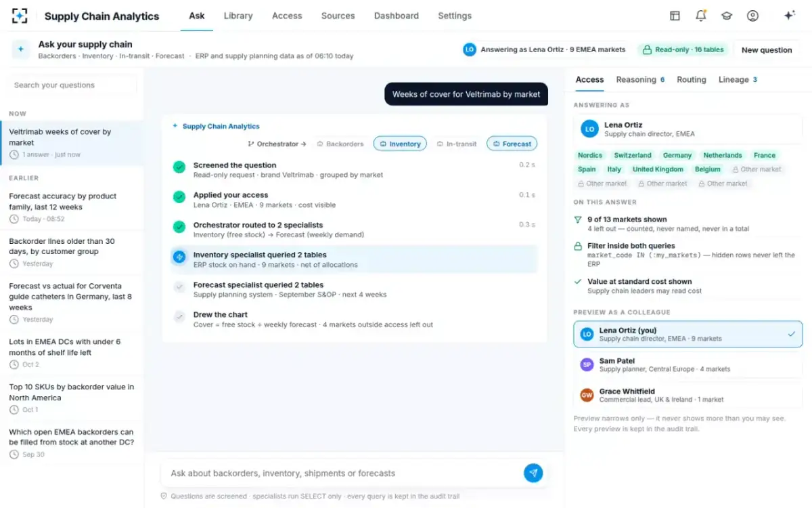Click the SP avatar for Sam Patel
812x508 pixels.
click(587, 364)
